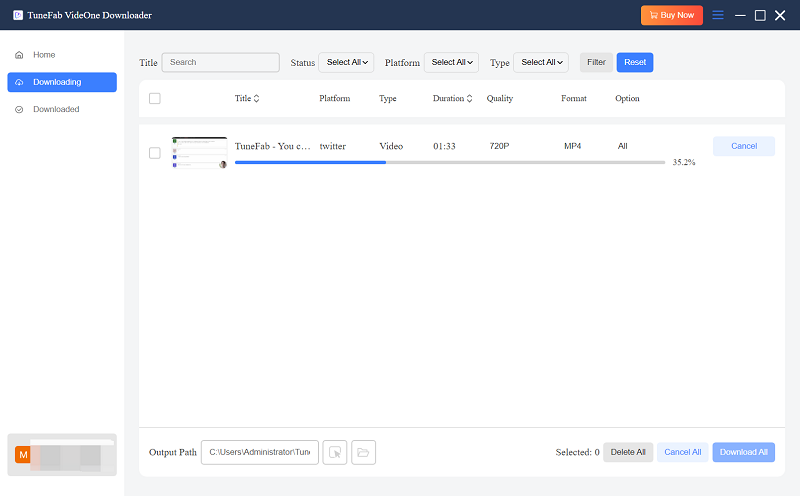Click the '01:33' duration value

444,146
